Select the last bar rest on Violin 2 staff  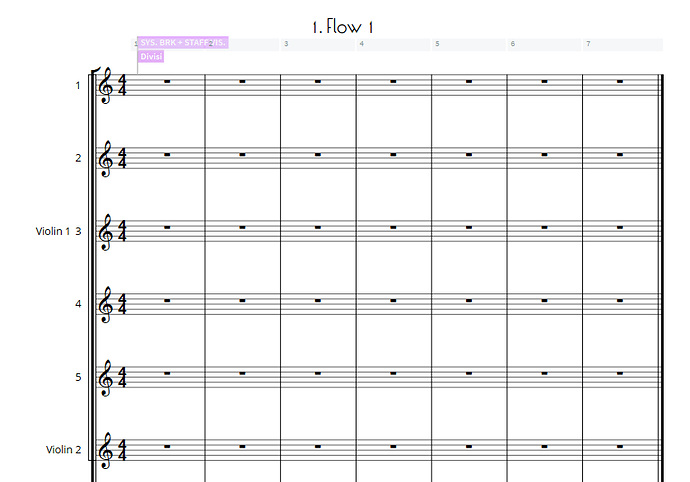click(621, 446)
